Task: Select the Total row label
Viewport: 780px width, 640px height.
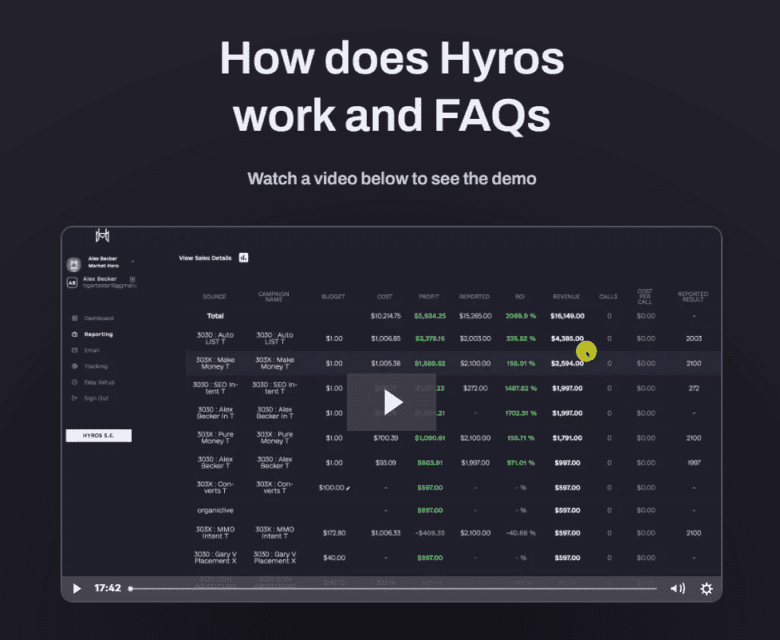Action: point(215,316)
